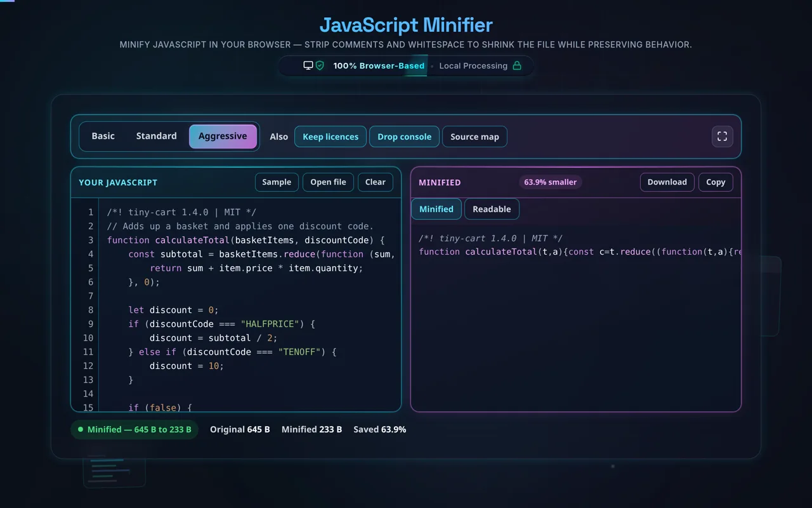Click the green shield check icon
Screen dimensions: 812x508
click(x=320, y=65)
